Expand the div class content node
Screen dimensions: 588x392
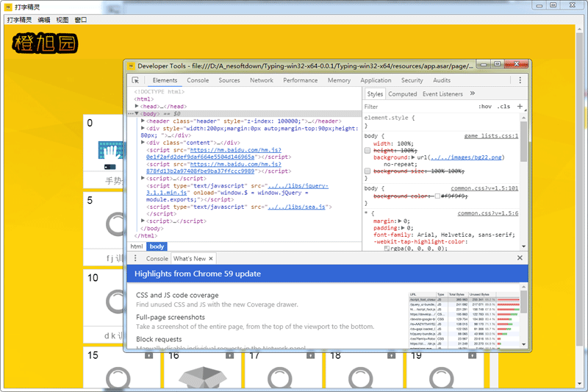[x=143, y=143]
